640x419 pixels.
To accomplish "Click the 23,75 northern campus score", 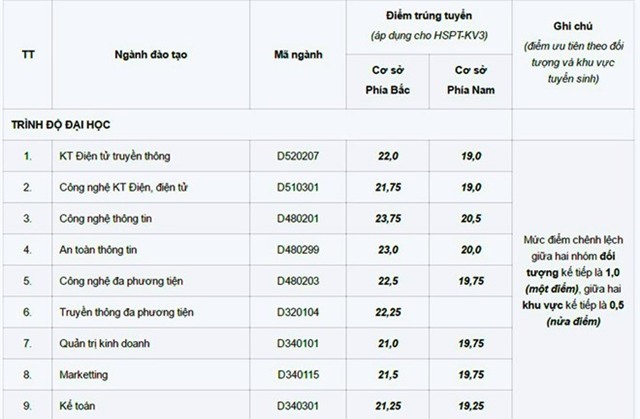I will [386, 218].
